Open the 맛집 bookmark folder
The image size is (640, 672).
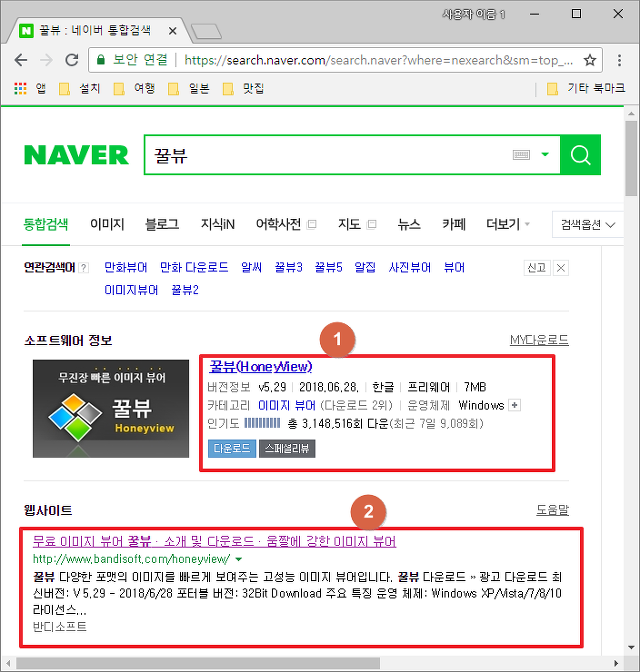coord(243,89)
